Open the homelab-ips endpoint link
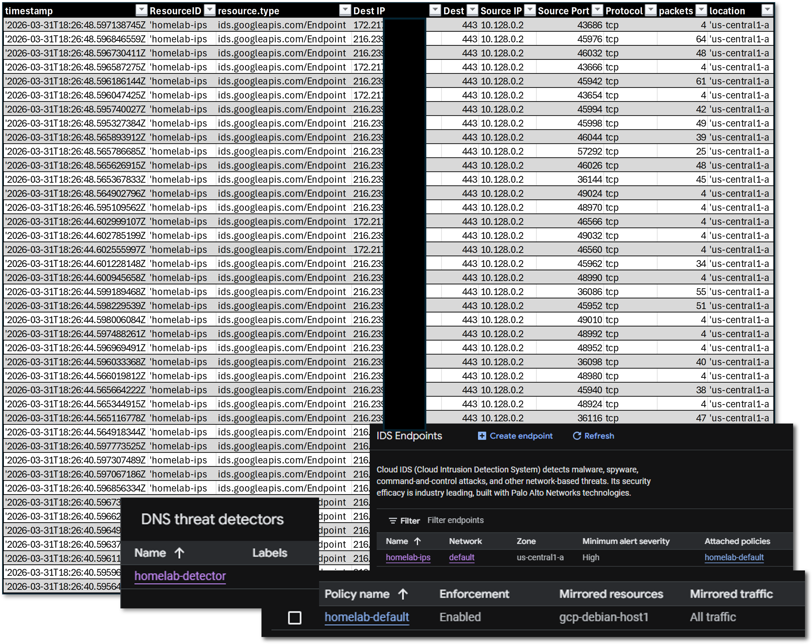The width and height of the screenshot is (812, 644). [408, 558]
